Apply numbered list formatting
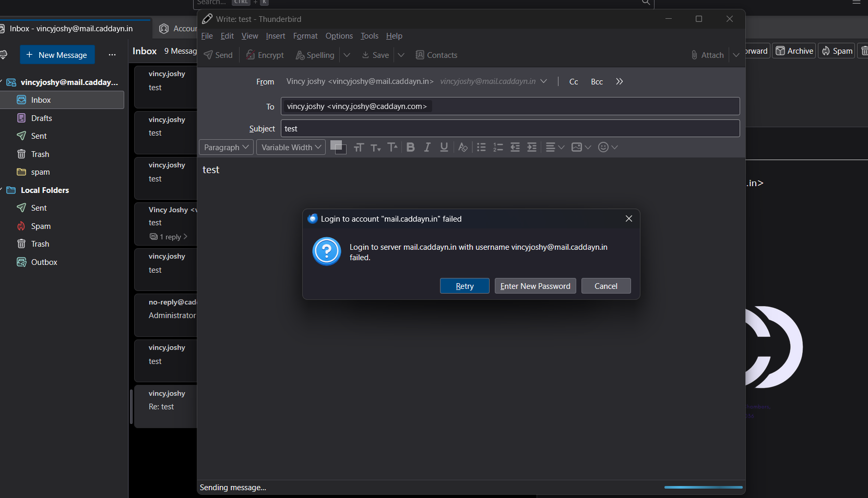 (498, 148)
